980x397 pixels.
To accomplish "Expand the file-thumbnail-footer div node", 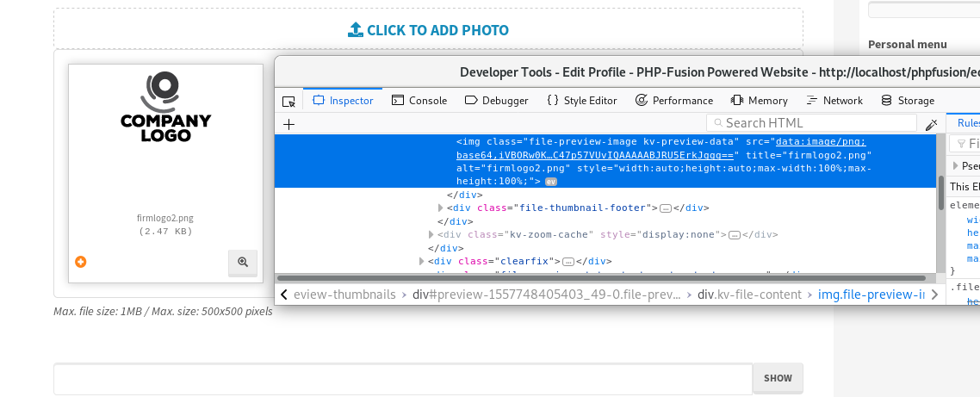I will point(441,208).
